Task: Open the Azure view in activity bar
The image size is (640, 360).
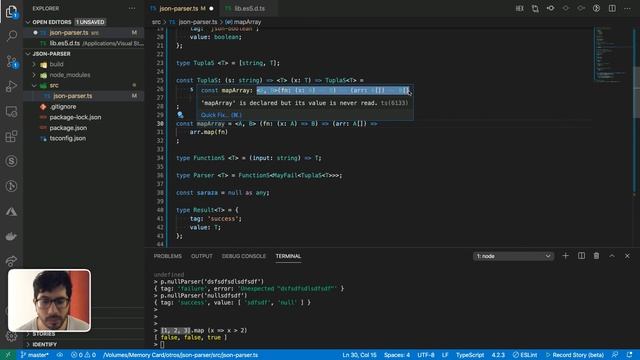Action: click(11, 211)
